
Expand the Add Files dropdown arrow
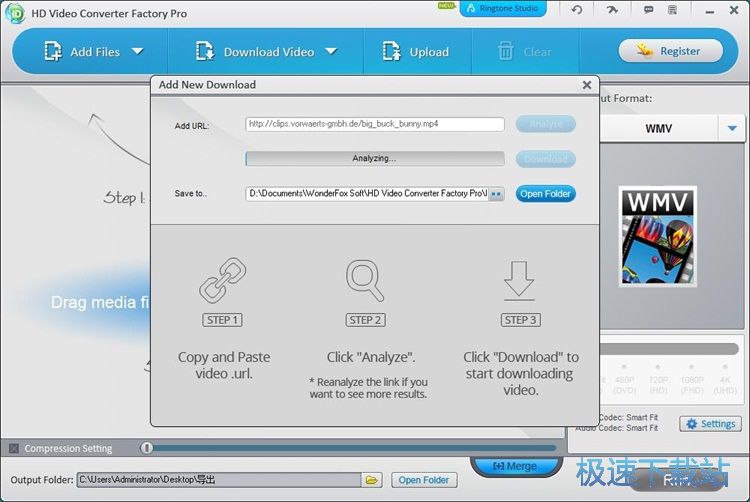click(x=138, y=51)
